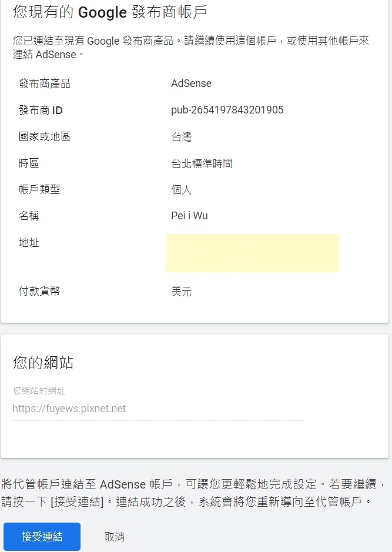Image resolution: width=392 pixels, height=552 pixels.
Task: Click the 個人 account type value
Action: click(181, 190)
